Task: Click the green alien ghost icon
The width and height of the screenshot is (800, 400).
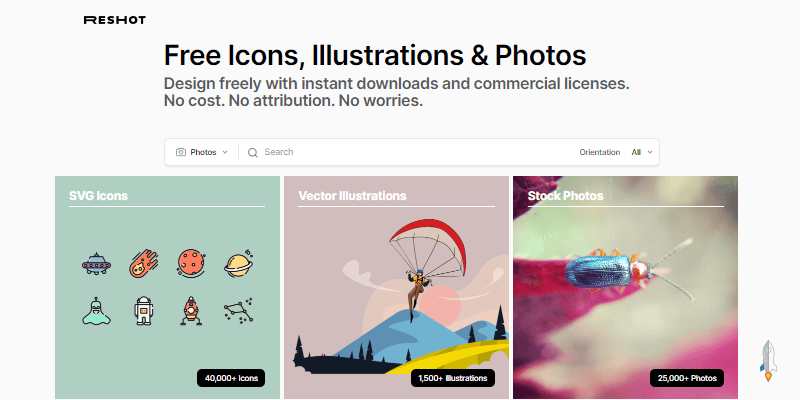Action: tap(96, 311)
